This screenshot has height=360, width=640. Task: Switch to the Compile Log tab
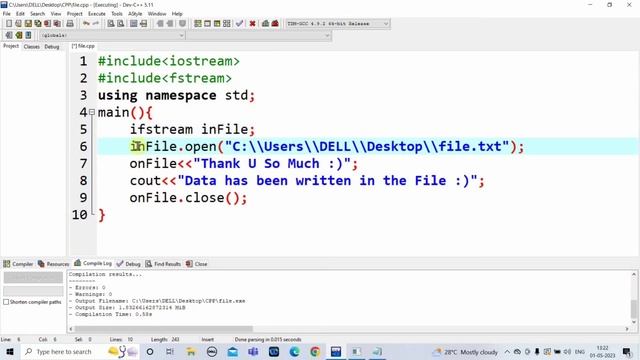coord(93,264)
